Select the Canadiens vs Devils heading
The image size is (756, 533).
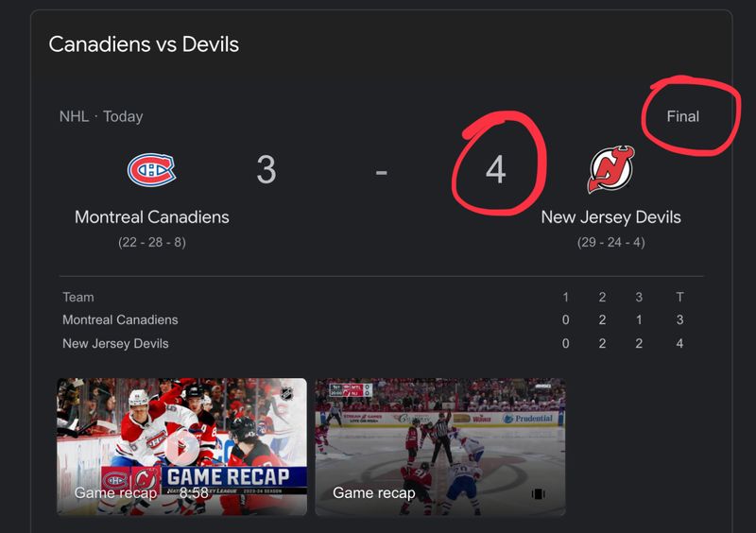tap(144, 43)
